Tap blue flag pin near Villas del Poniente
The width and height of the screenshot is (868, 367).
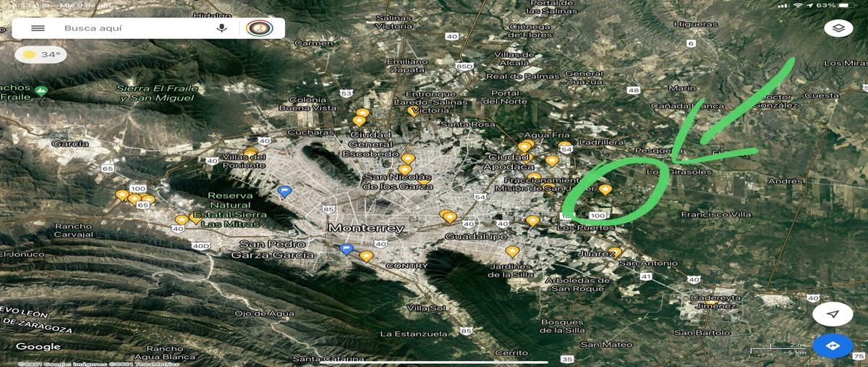285,191
